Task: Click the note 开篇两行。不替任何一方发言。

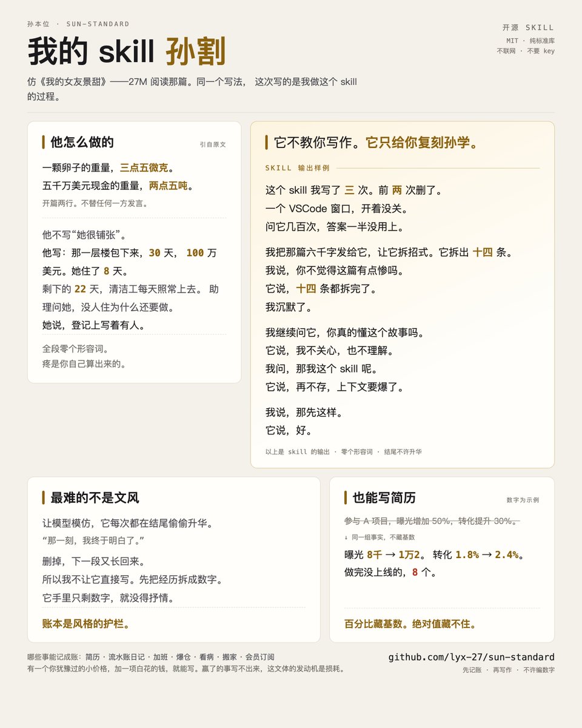Action: pyautogui.click(x=95, y=203)
